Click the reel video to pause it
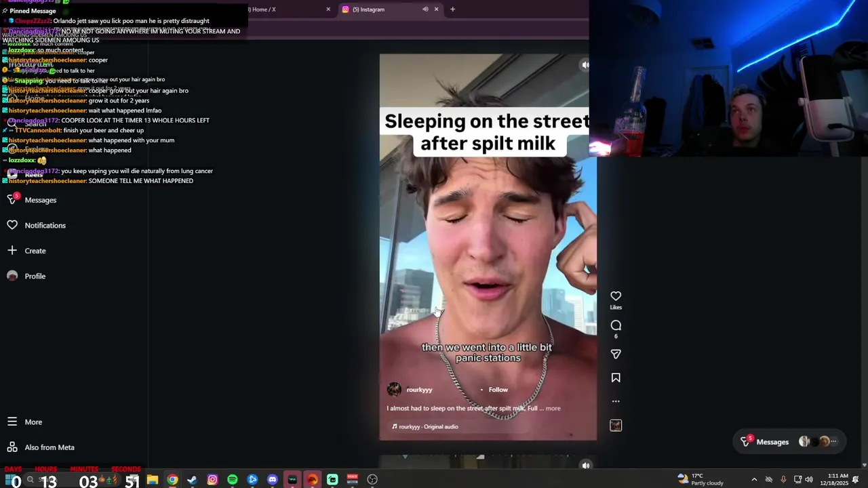This screenshot has height=488, width=868. (x=488, y=247)
